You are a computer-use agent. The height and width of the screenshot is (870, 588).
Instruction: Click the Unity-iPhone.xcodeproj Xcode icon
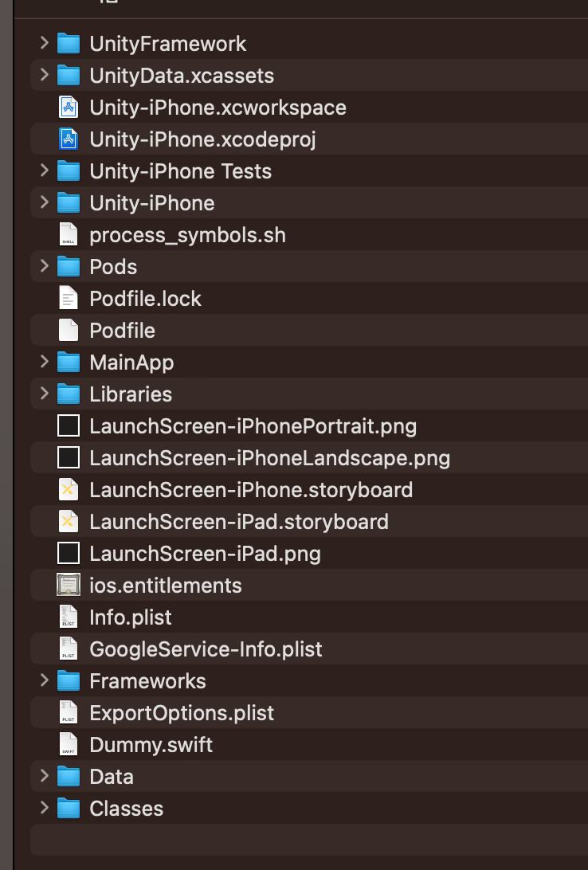pos(69,139)
